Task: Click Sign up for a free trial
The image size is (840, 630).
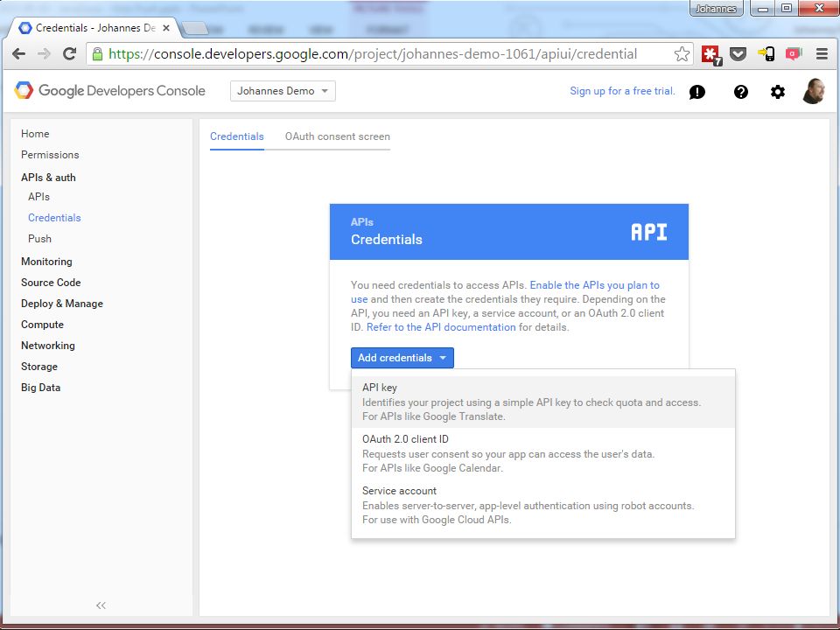Action: point(622,91)
